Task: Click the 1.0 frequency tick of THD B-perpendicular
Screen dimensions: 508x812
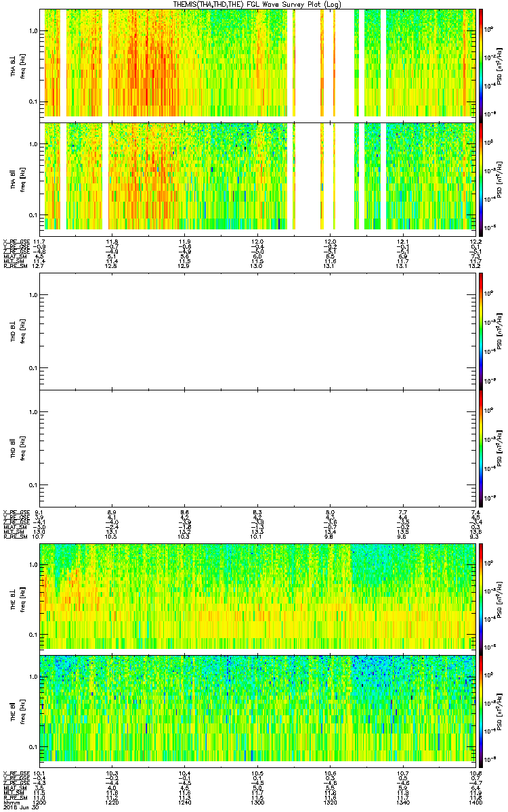Action: [33, 294]
